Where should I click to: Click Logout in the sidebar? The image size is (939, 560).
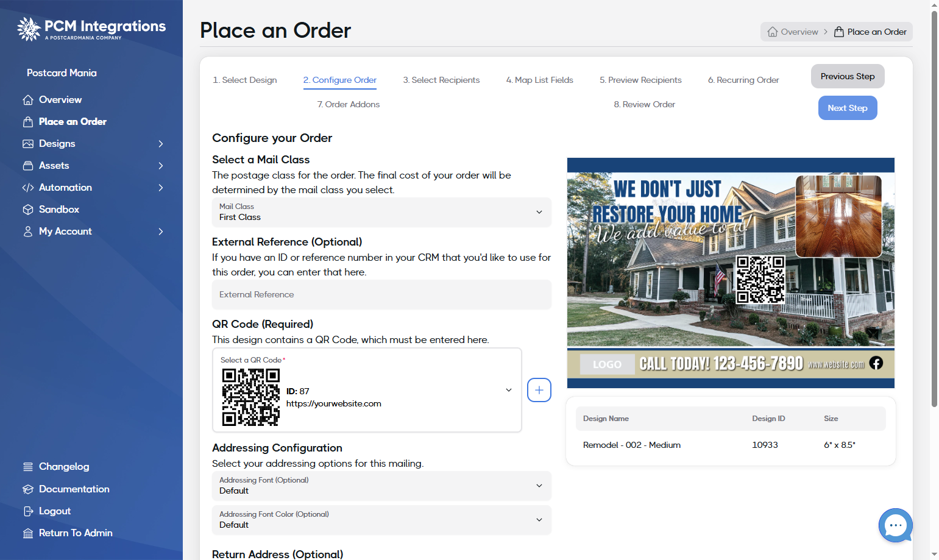[55, 511]
